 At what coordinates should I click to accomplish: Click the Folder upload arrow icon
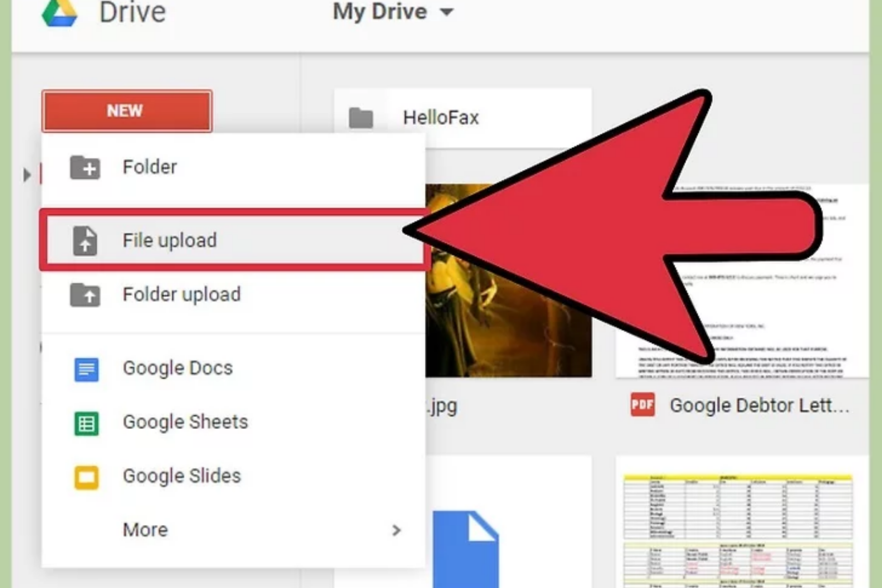pyautogui.click(x=85, y=294)
